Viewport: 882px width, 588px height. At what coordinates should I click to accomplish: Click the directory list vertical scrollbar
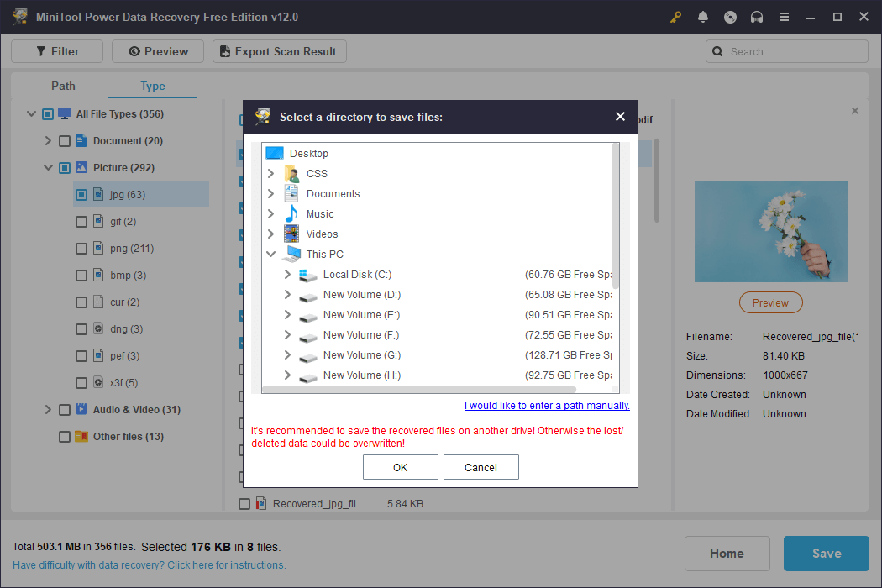[616, 218]
